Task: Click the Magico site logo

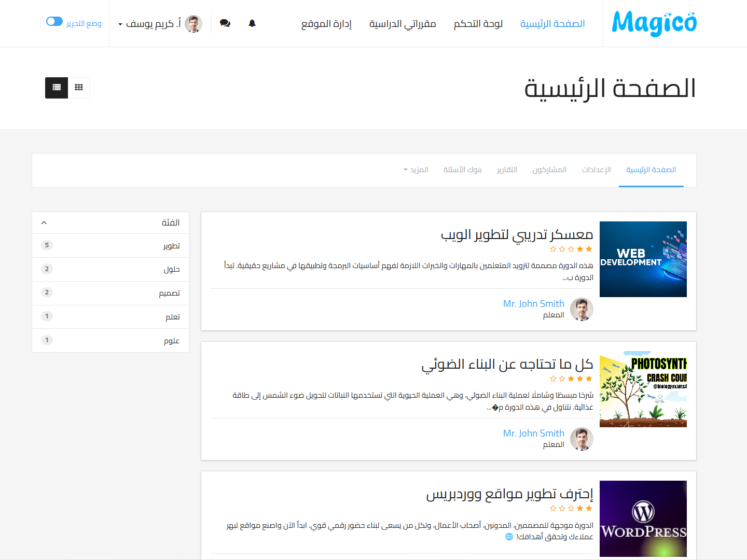Action: click(654, 23)
